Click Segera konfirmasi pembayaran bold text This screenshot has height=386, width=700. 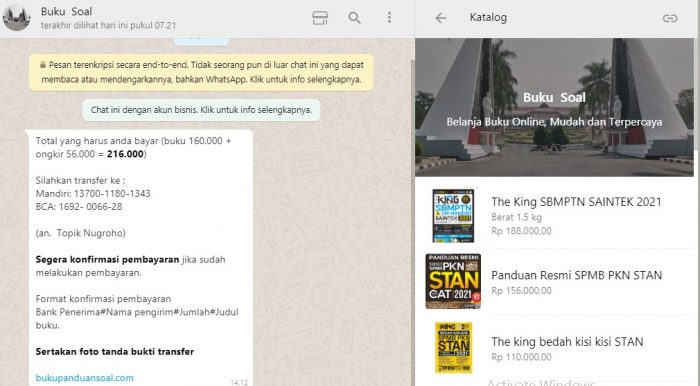coord(107,260)
